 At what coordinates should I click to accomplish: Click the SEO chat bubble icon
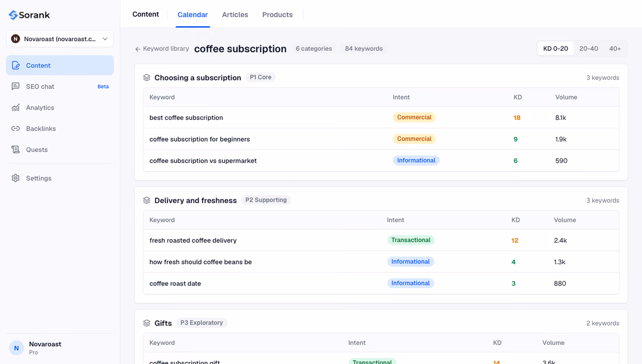pos(16,87)
